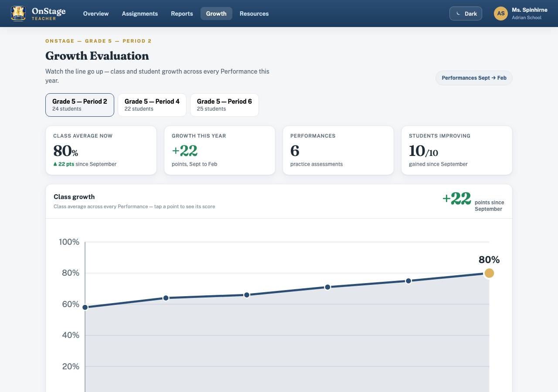558x392 pixels.
Task: Click the 60% y-axis label
Action: pos(71,304)
